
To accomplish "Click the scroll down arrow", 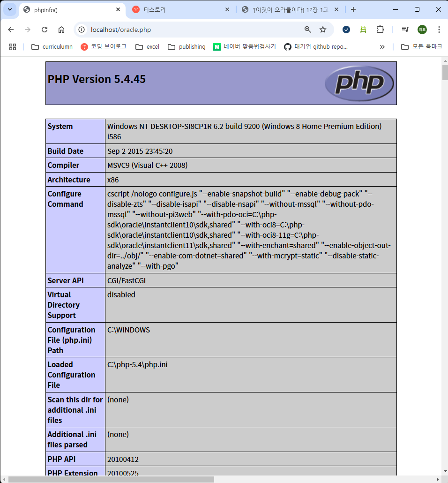I will click(x=445, y=472).
